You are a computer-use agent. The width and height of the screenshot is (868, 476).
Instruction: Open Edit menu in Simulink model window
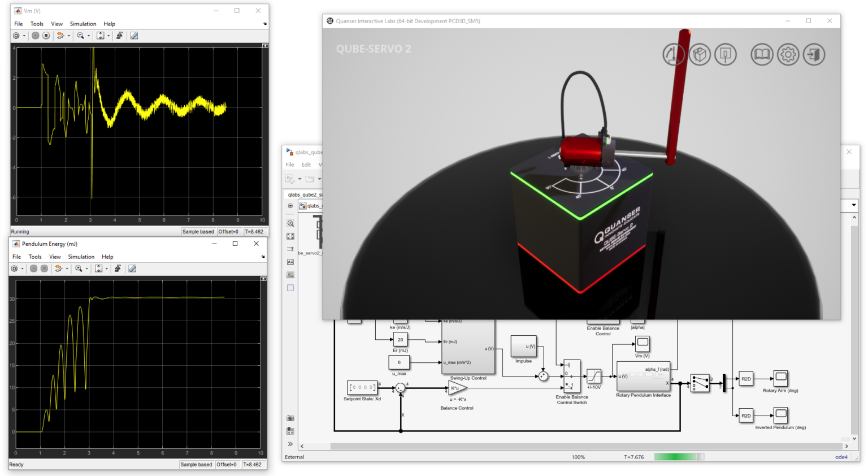tap(306, 165)
